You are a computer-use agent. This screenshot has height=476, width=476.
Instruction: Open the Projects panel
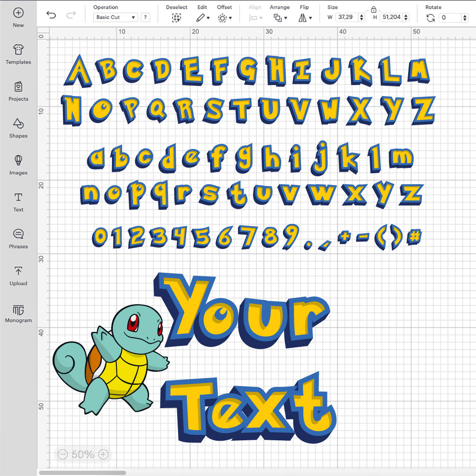[x=18, y=90]
